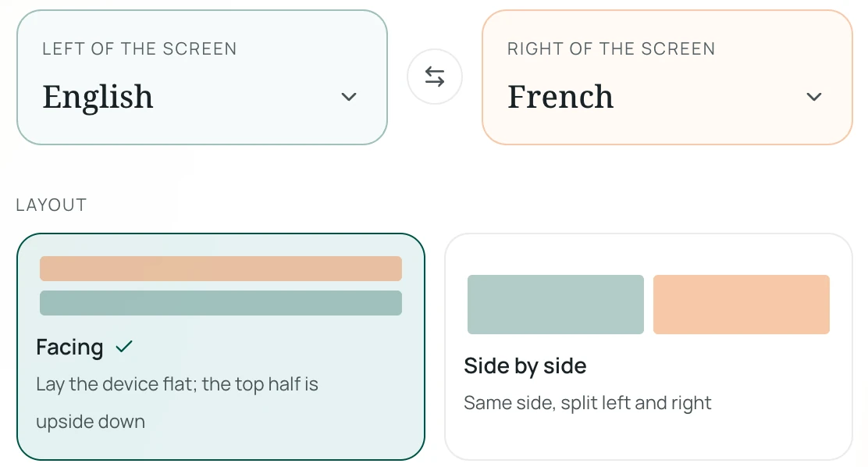Viewport: 868px width, 467px height.
Task: Click the chevron beside French
Action: point(813,97)
